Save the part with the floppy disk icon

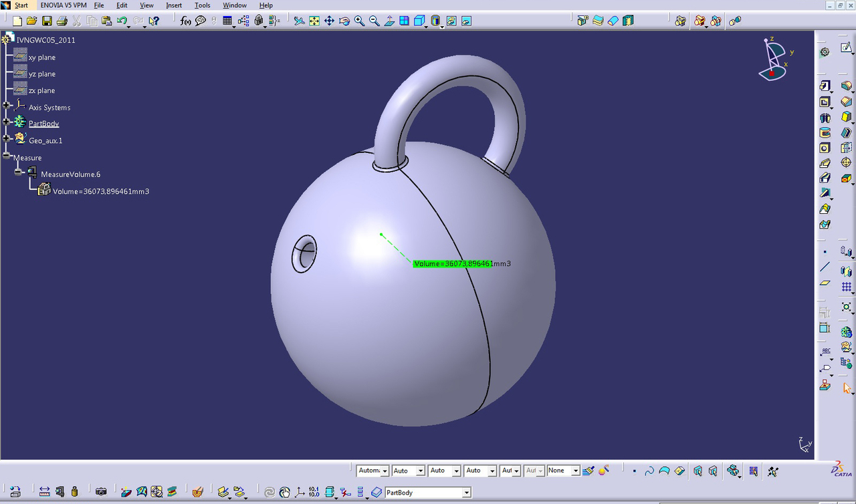click(x=47, y=21)
